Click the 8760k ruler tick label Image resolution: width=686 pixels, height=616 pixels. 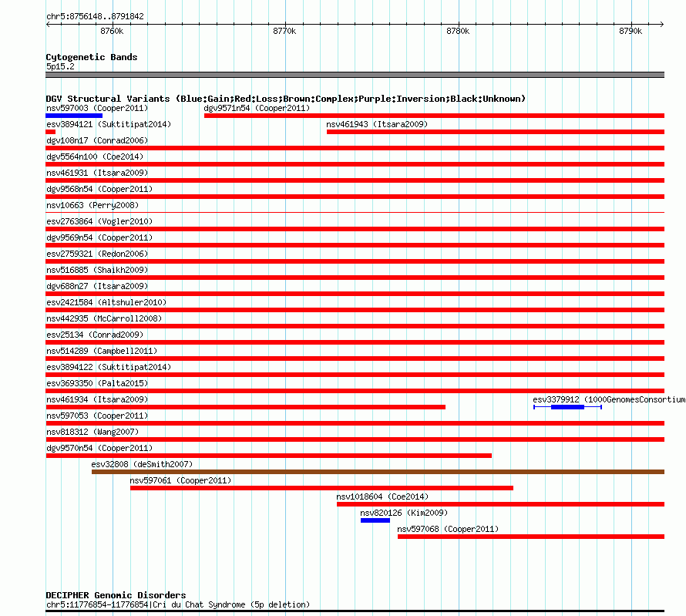(x=112, y=31)
